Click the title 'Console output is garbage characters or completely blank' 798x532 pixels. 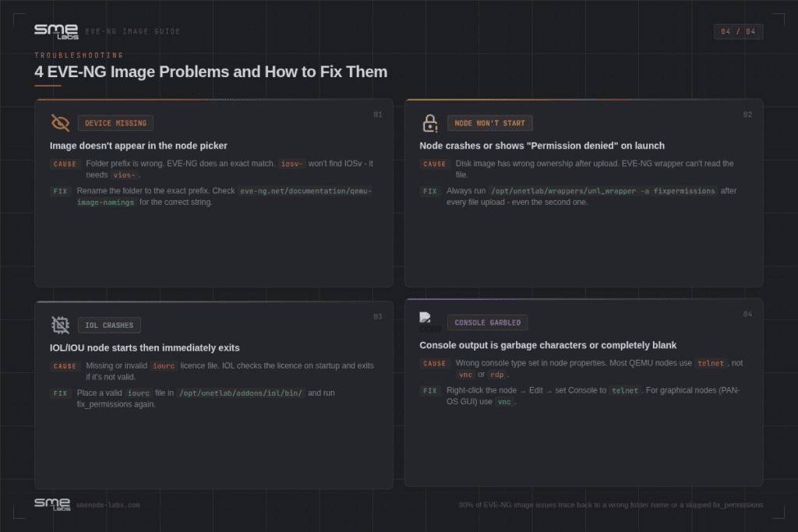point(548,345)
